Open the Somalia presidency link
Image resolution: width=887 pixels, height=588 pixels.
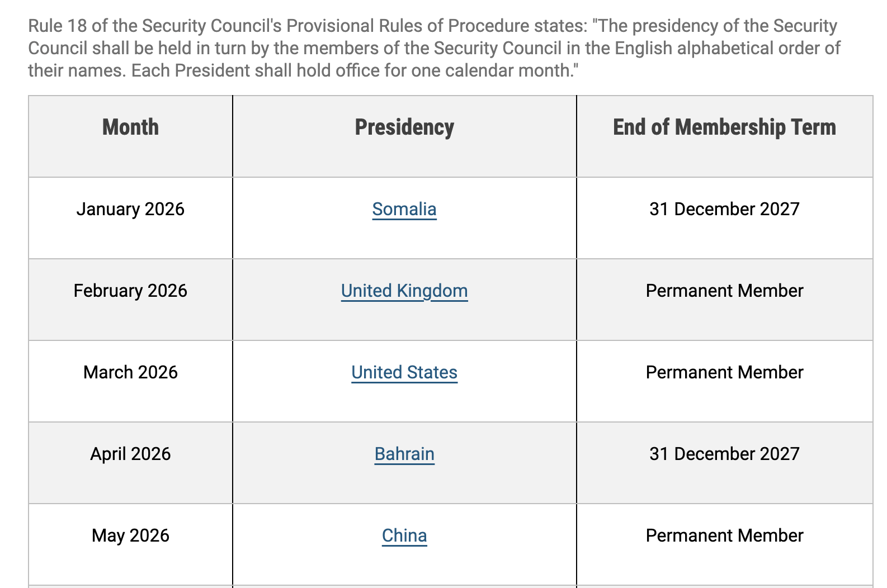tap(404, 209)
